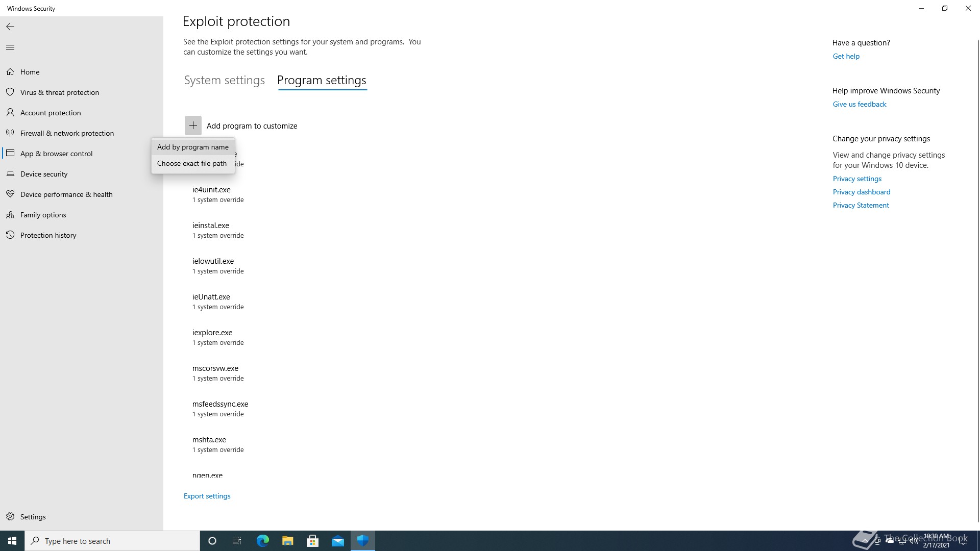Click the plus Add program button

coord(193,126)
